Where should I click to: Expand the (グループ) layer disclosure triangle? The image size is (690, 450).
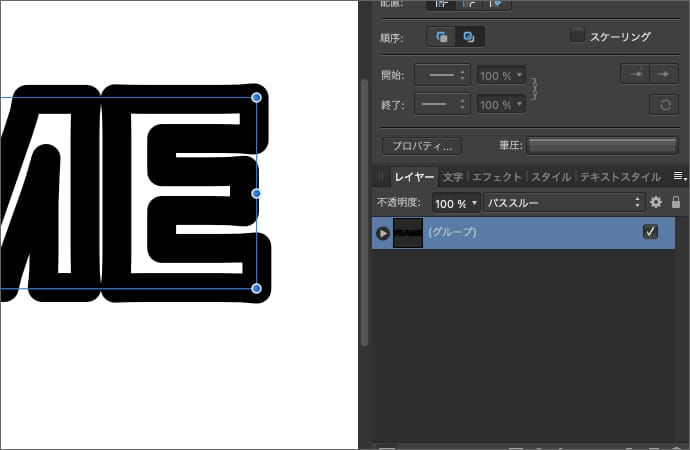(x=382, y=233)
